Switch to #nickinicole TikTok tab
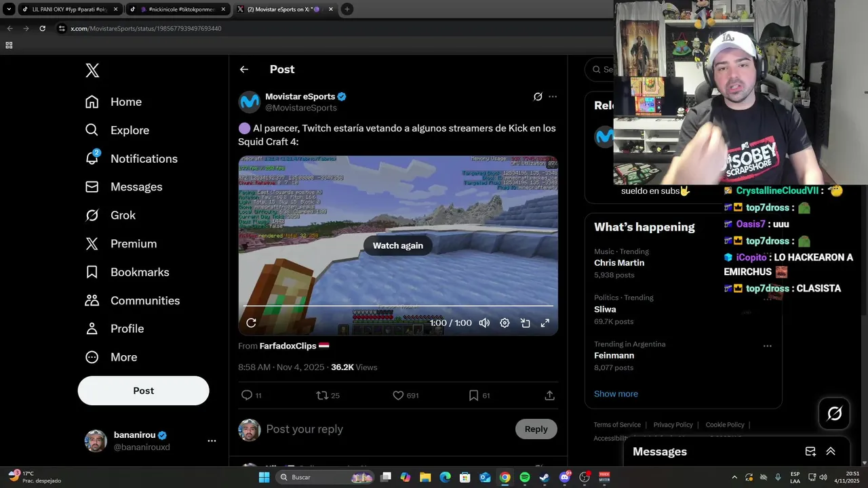 (x=178, y=9)
